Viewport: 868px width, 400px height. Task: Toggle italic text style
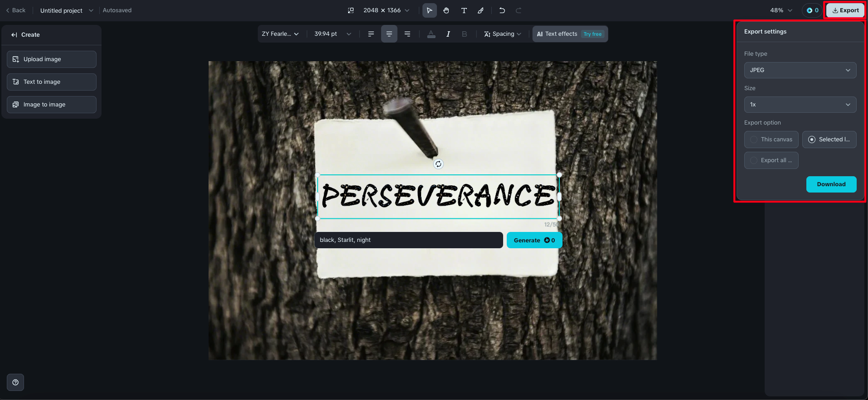[x=448, y=34]
